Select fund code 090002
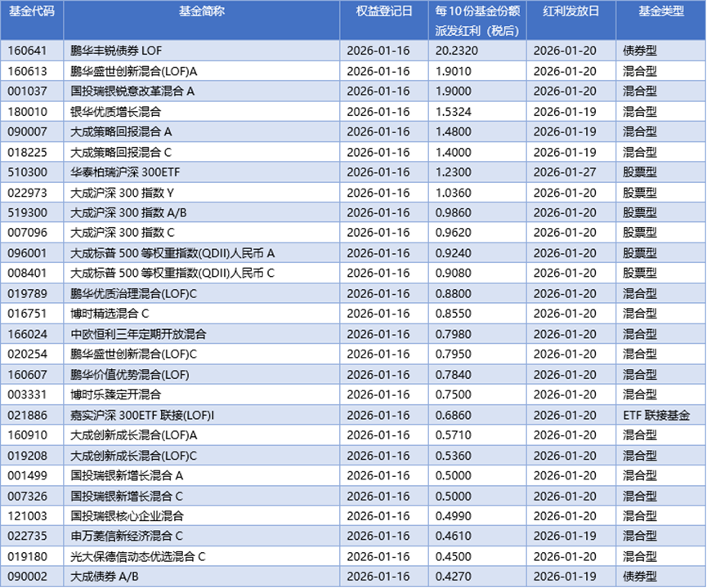The height and width of the screenshot is (588, 707). point(33,577)
